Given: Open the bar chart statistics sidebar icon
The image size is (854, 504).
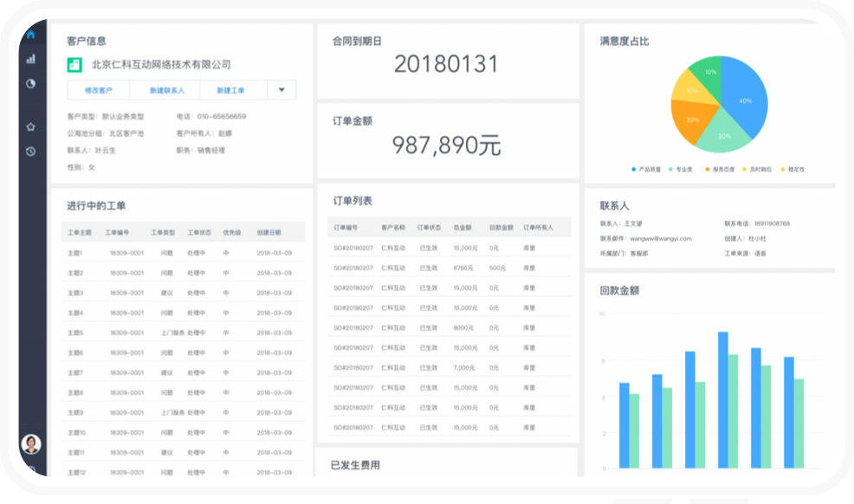Looking at the screenshot, I should pos(31,59).
